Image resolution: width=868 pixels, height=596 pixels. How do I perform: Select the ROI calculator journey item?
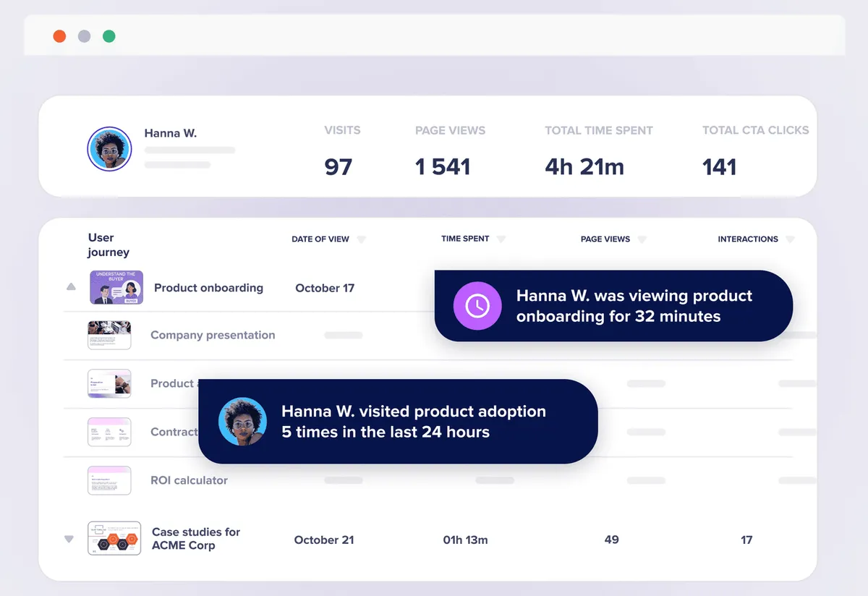coord(189,480)
